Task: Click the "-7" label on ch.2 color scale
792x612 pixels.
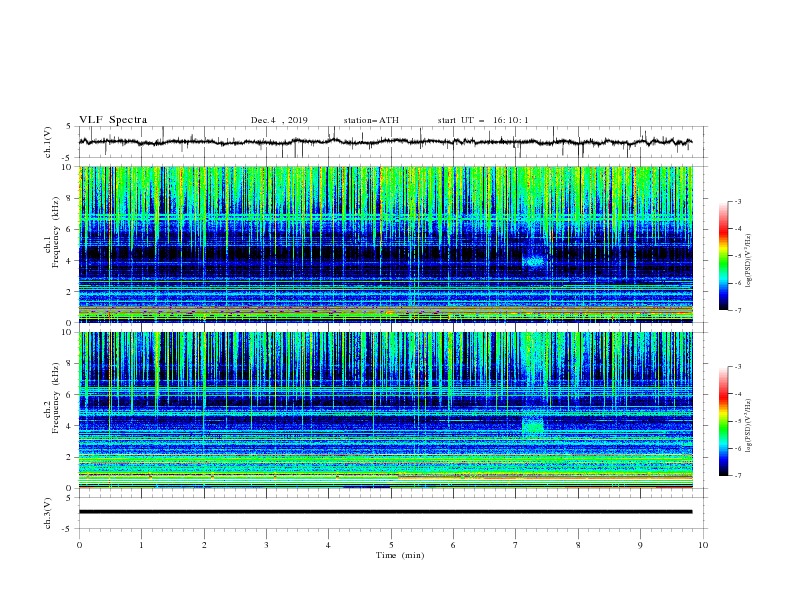Action: click(738, 475)
